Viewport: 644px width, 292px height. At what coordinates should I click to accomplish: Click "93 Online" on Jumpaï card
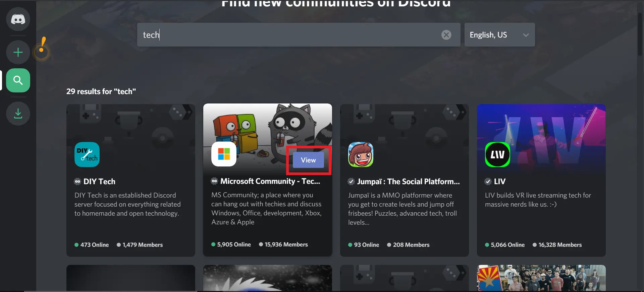(364, 245)
